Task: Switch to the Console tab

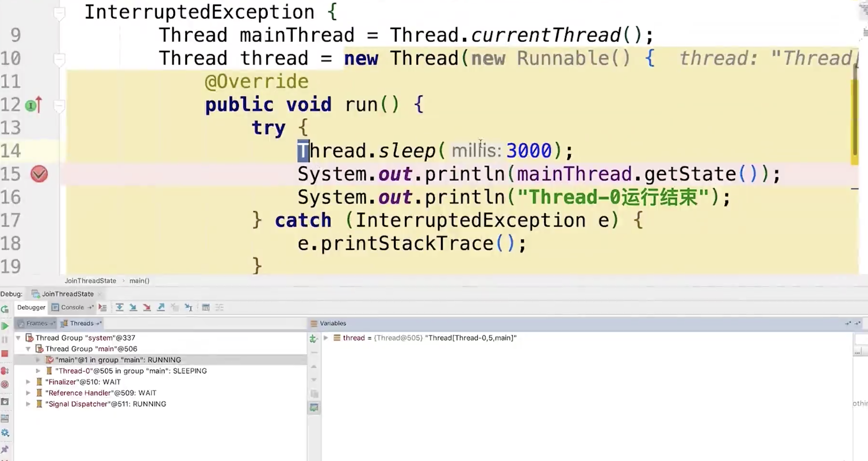Action: point(72,307)
